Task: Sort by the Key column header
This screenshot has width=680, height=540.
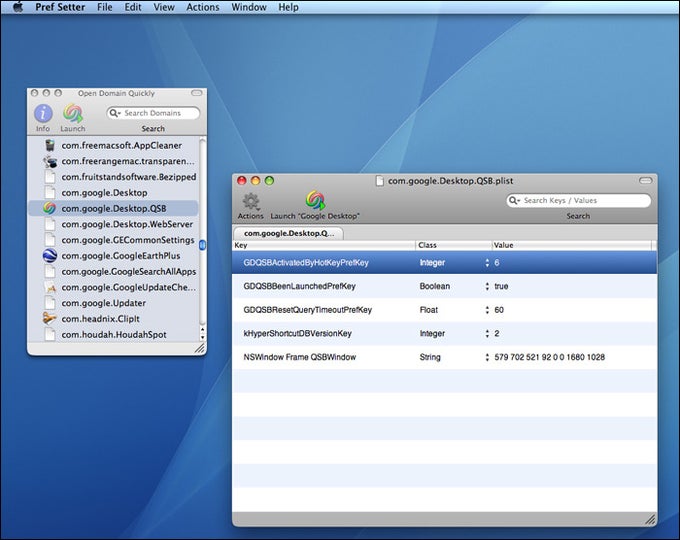Action: pyautogui.click(x=324, y=245)
